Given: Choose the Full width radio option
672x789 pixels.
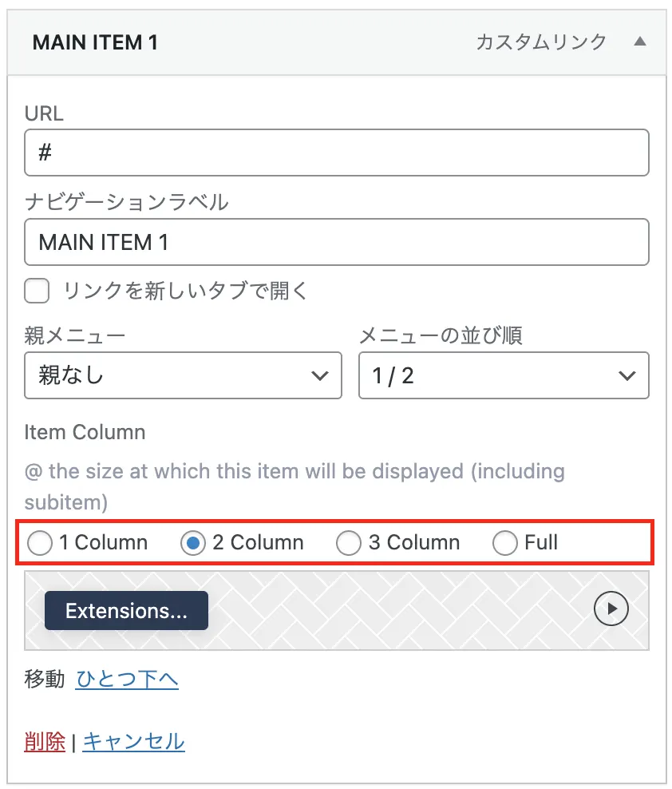Looking at the screenshot, I should [505, 543].
